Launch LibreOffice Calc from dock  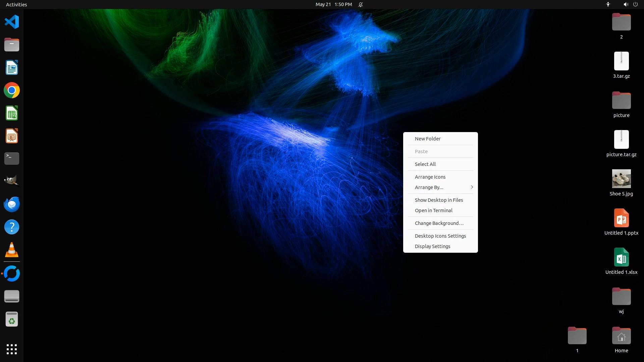point(12,113)
